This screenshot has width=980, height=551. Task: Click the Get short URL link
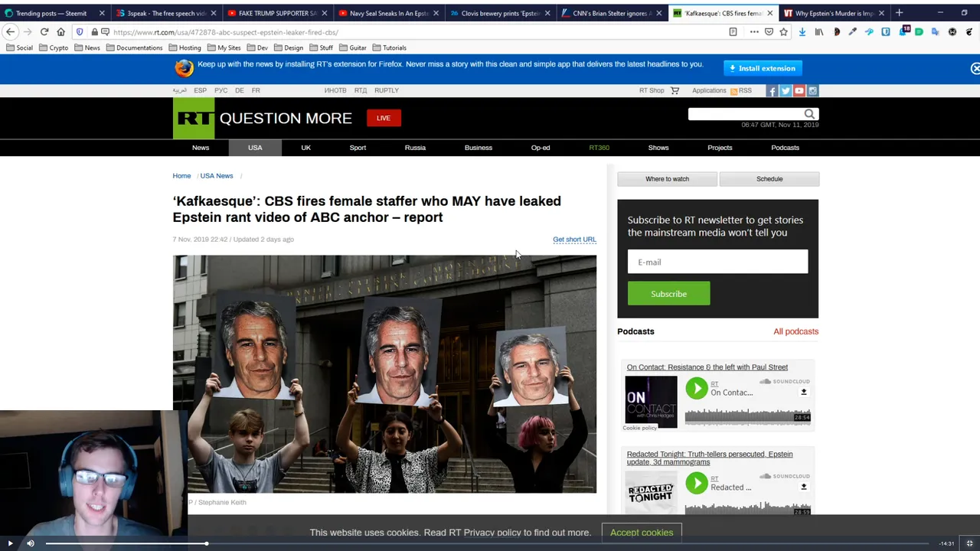[x=574, y=240]
